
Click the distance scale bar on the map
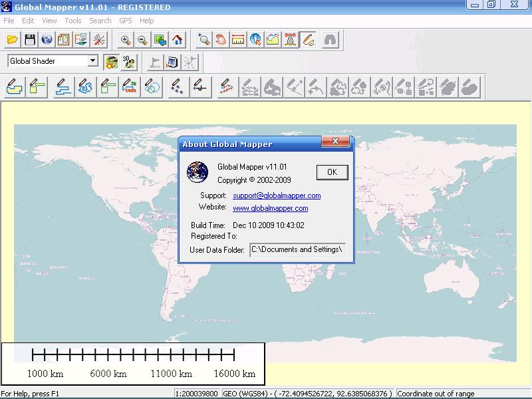click(133, 354)
